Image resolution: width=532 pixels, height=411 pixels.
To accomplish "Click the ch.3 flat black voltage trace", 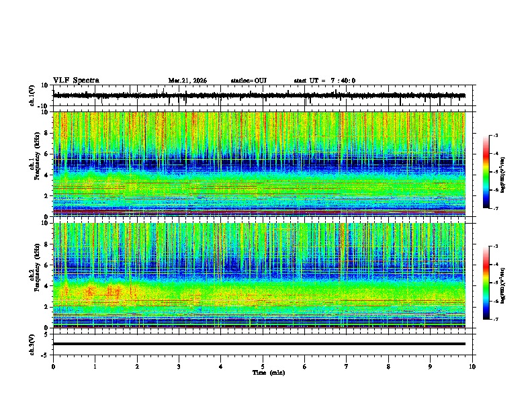I will [x=259, y=344].
